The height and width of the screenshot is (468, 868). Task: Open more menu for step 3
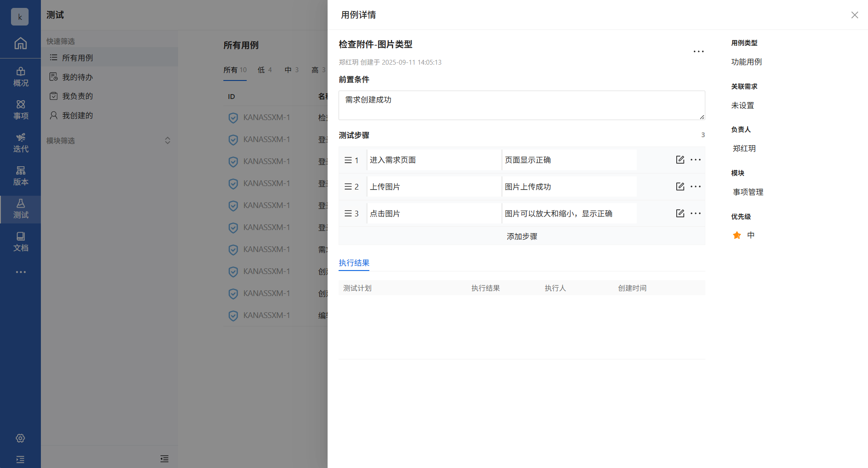tap(696, 213)
